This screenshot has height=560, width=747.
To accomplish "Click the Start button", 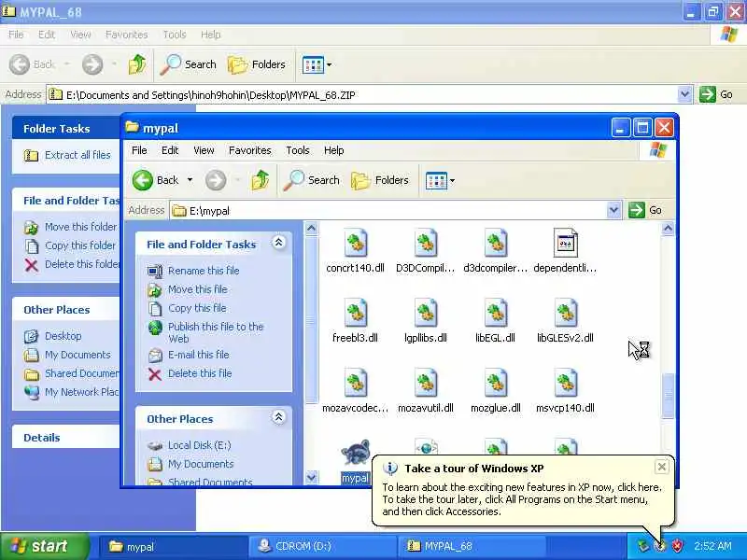I will point(44,546).
